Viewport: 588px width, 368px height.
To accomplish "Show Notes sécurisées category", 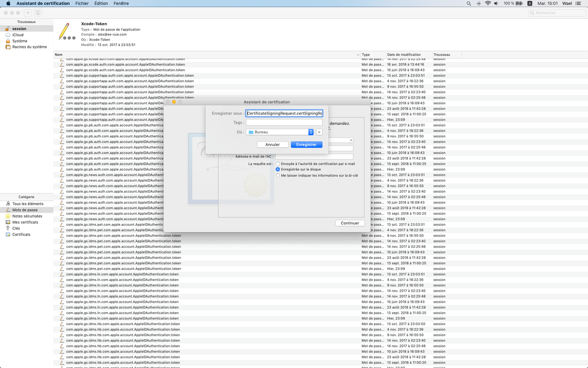I will (x=27, y=216).
